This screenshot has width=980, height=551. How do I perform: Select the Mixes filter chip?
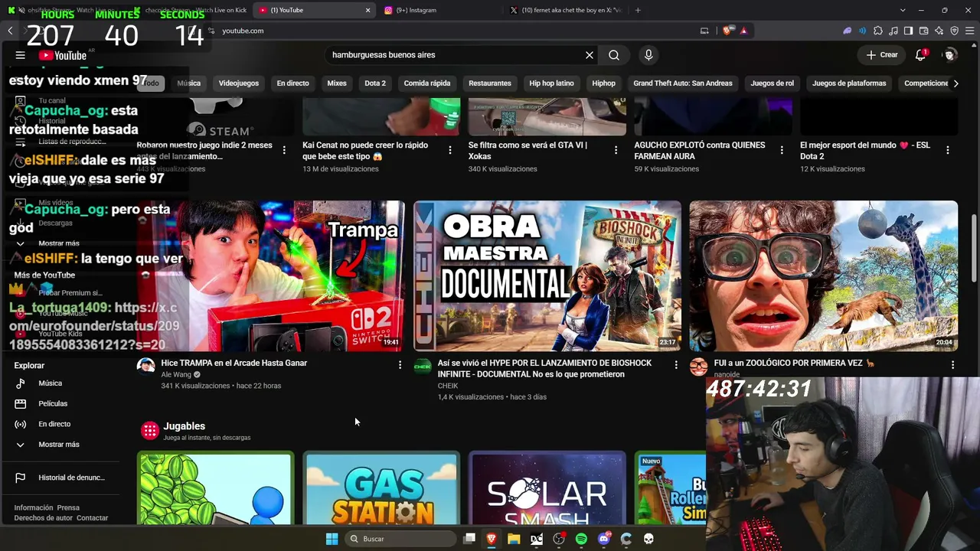pyautogui.click(x=337, y=83)
